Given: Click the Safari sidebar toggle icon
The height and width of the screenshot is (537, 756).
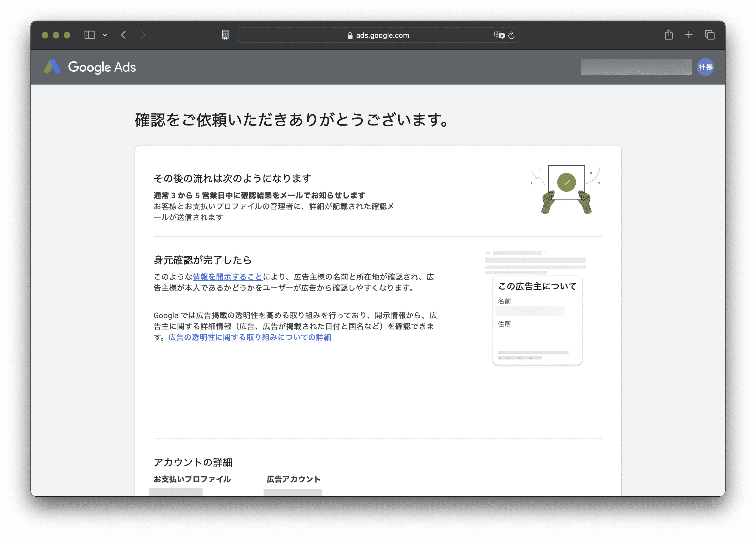Looking at the screenshot, I should [89, 35].
